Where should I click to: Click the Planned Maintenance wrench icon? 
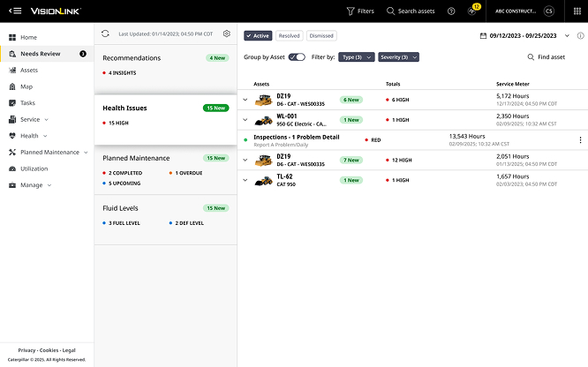click(12, 153)
